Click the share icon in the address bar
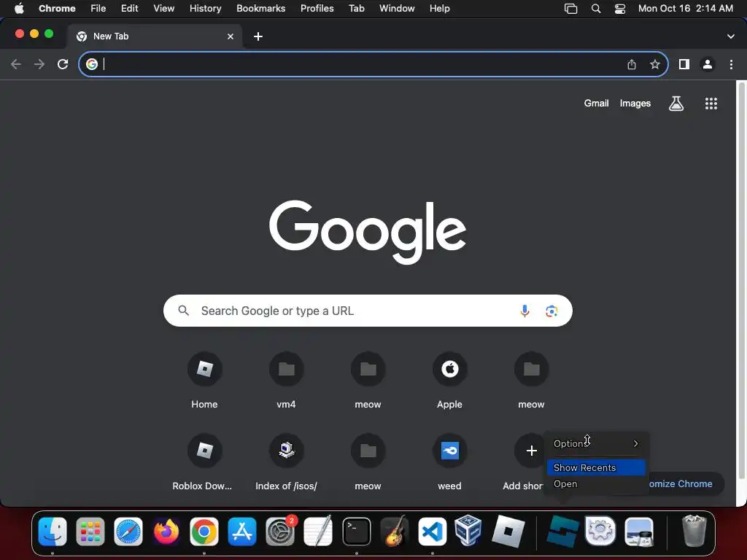The width and height of the screenshot is (747, 560). point(631,64)
